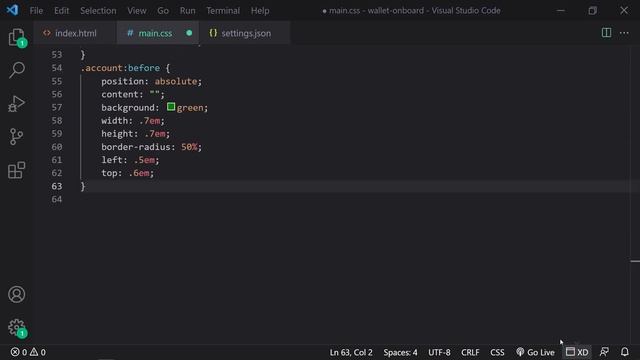Image resolution: width=640 pixels, height=360 pixels.
Task: Switch to the settings.json tab
Action: pyautogui.click(x=245, y=33)
